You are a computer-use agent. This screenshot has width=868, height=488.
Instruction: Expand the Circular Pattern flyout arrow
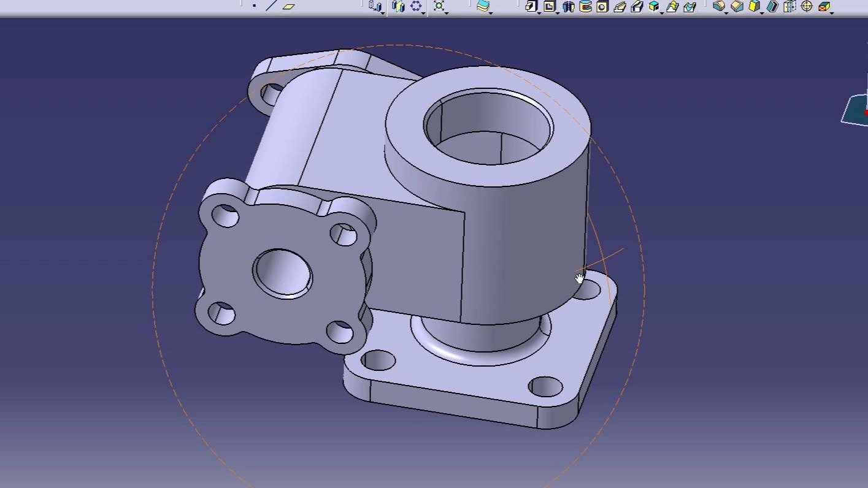(423, 13)
